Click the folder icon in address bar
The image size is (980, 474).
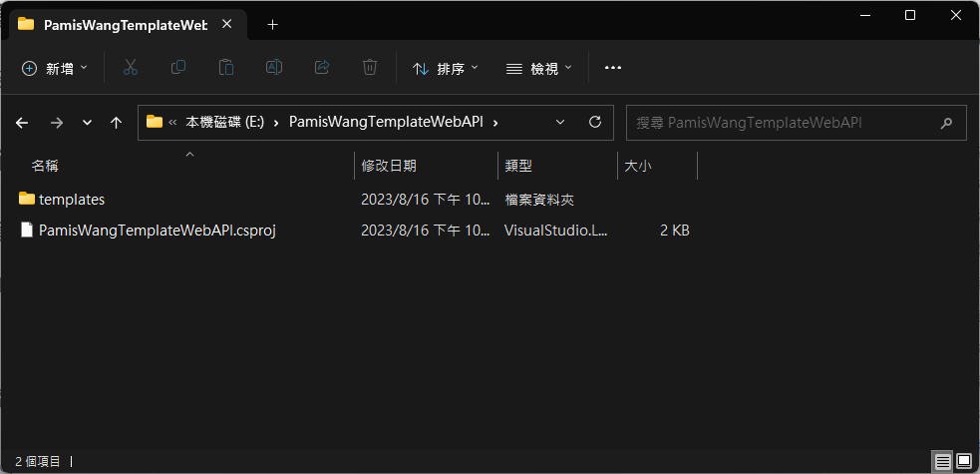tap(155, 122)
